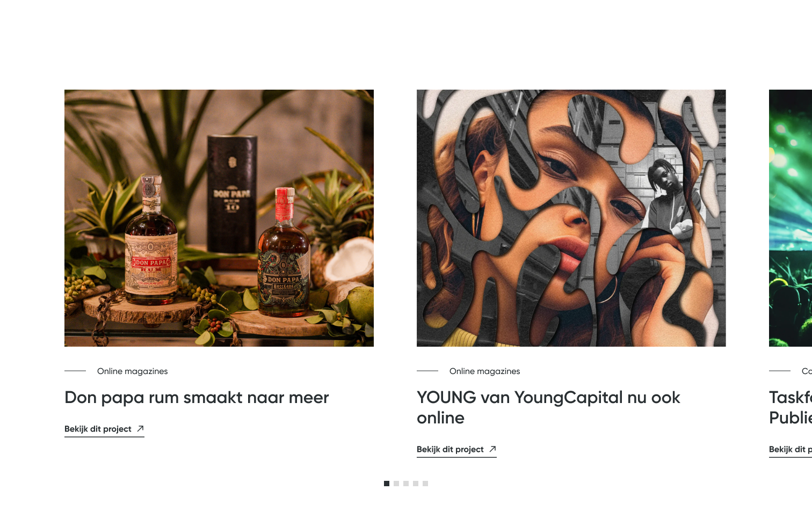Select the fourth carousel pagination dot
The image size is (812, 527).
[x=416, y=484]
